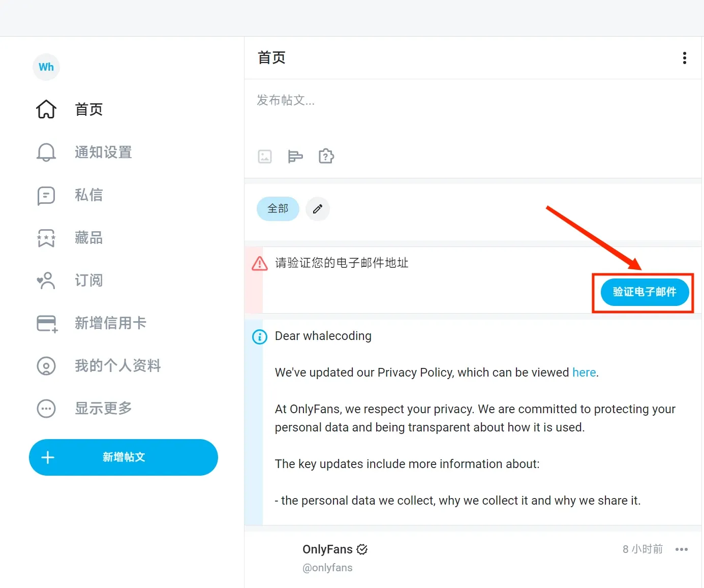Click the 8 小时前 post timestamp
Viewport: 704px width, 588px height.
point(642,549)
